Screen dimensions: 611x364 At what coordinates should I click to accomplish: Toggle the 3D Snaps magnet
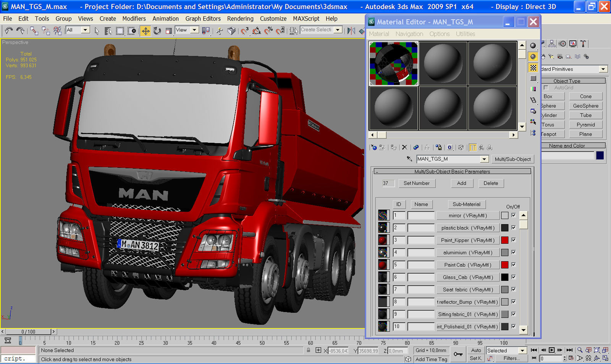pos(245,31)
